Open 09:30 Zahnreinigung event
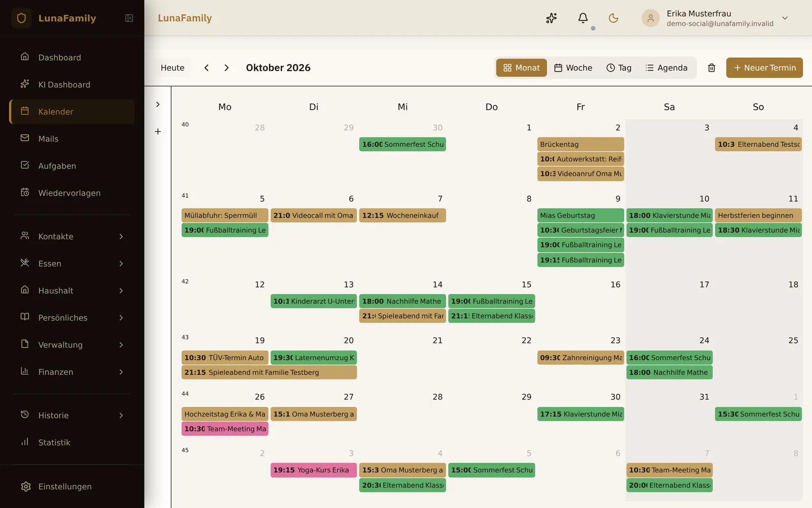The image size is (812, 508). [x=581, y=358]
